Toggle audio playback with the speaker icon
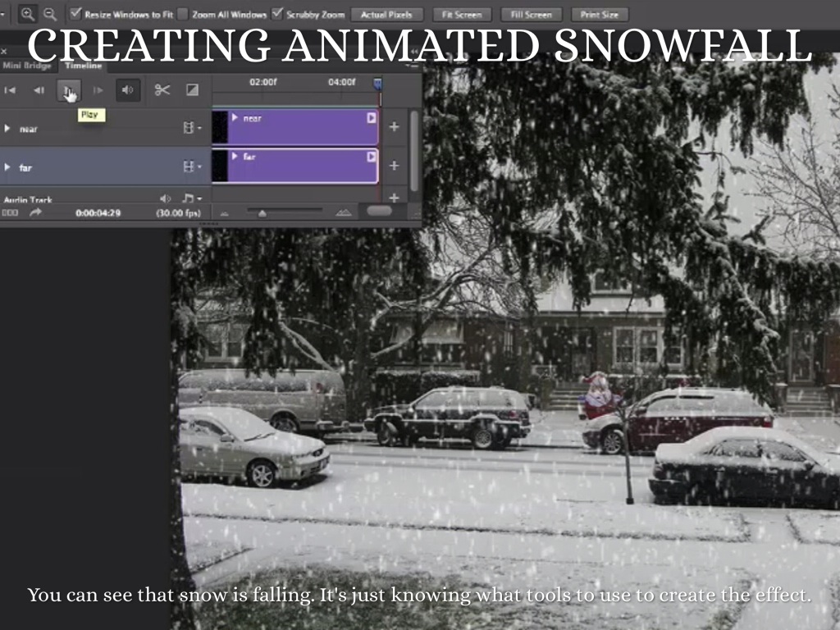This screenshot has height=630, width=840. (127, 90)
